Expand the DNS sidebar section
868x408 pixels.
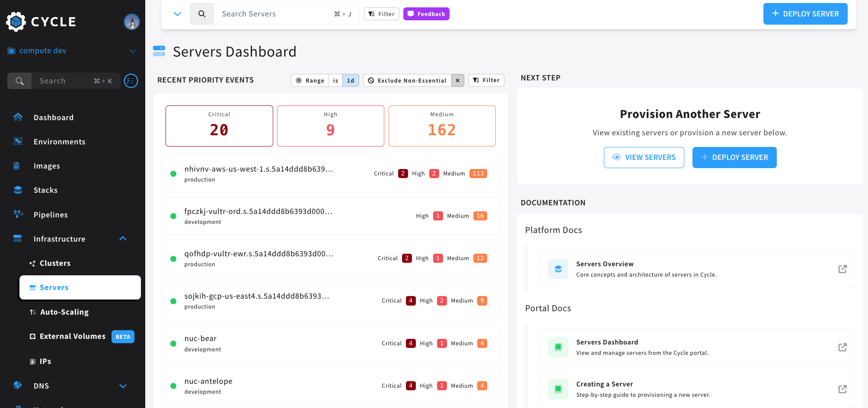click(x=123, y=386)
